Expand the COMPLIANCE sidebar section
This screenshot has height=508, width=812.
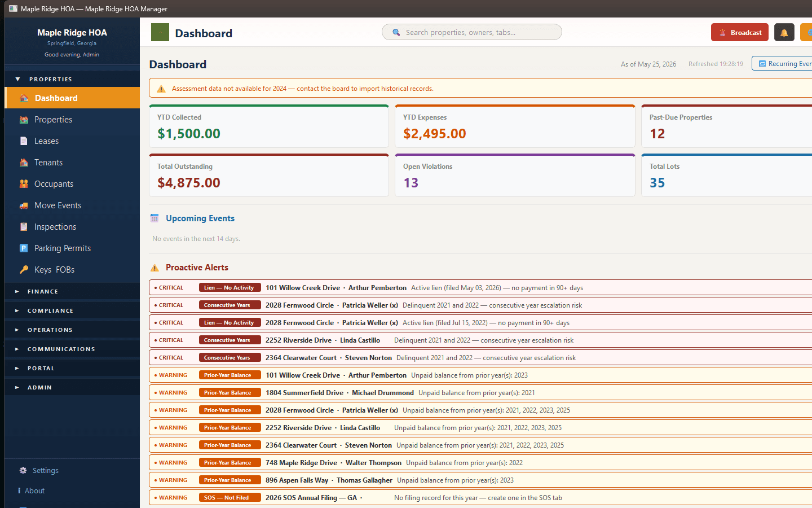point(72,310)
